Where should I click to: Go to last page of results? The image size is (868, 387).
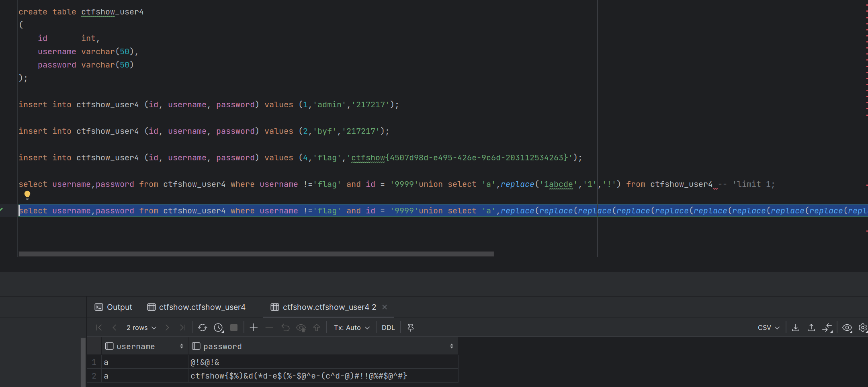pos(183,328)
